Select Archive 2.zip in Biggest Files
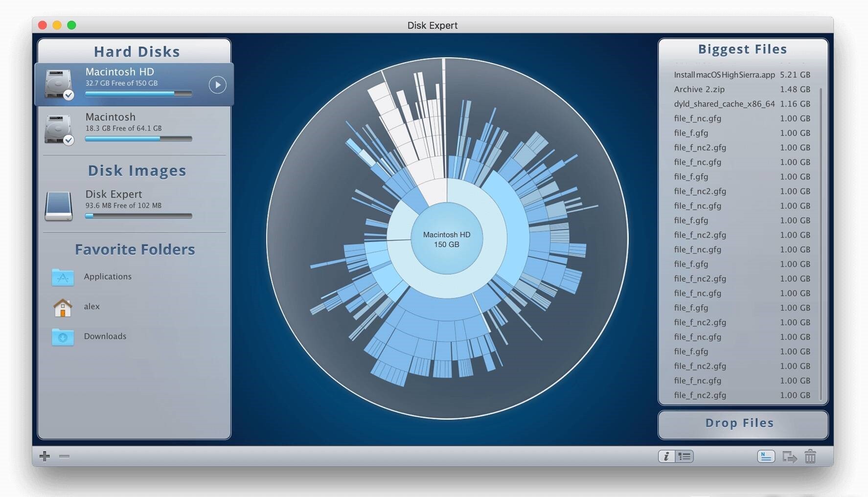868x497 pixels. pos(699,89)
